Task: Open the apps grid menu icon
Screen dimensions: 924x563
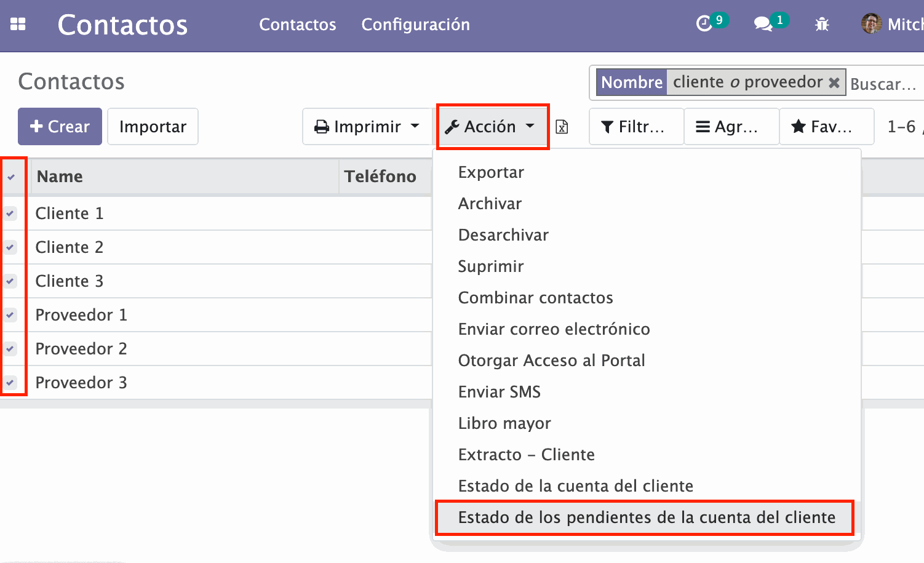Action: coord(18,25)
